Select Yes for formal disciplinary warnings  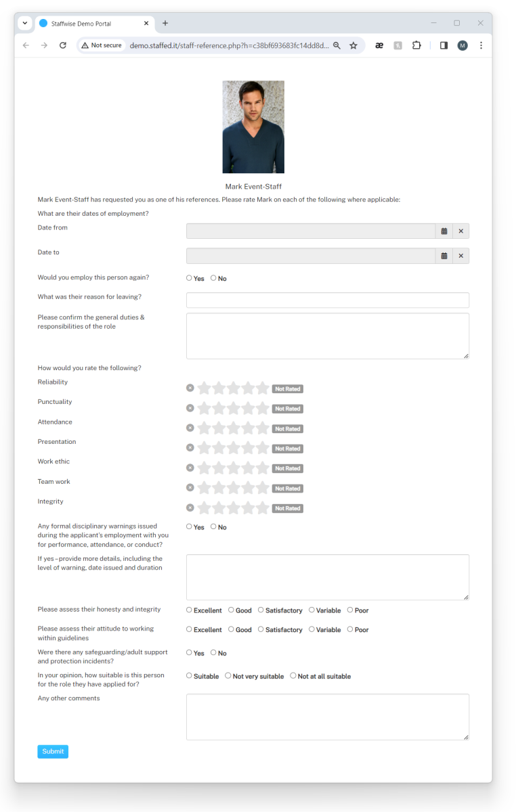tap(190, 526)
